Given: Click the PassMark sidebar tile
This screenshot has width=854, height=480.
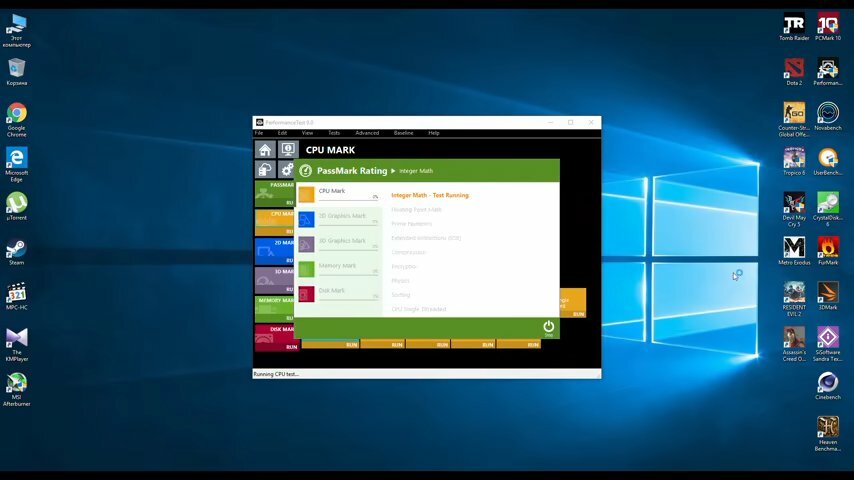Looking at the screenshot, I should (274, 194).
